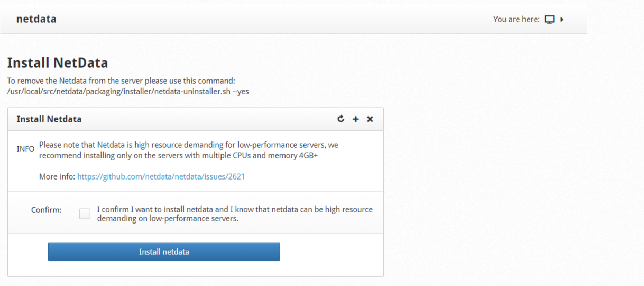
Task: Click the 'More info:' text
Action: coord(57,176)
